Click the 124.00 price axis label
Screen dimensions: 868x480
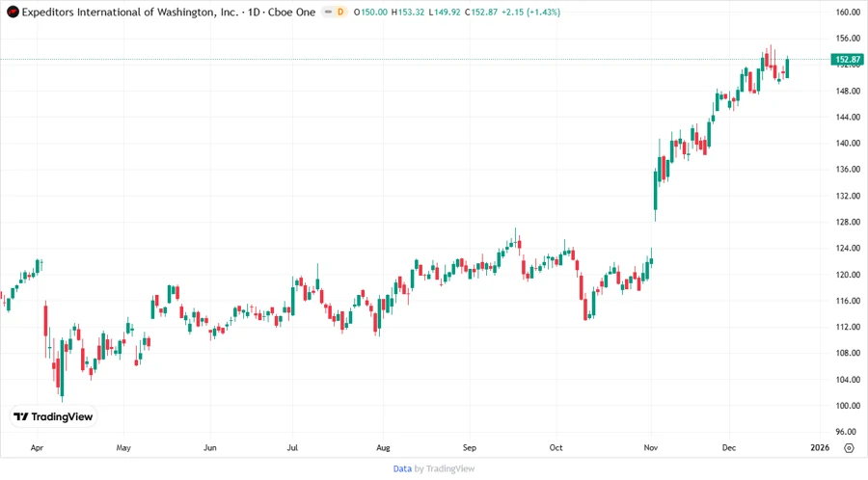(848, 248)
